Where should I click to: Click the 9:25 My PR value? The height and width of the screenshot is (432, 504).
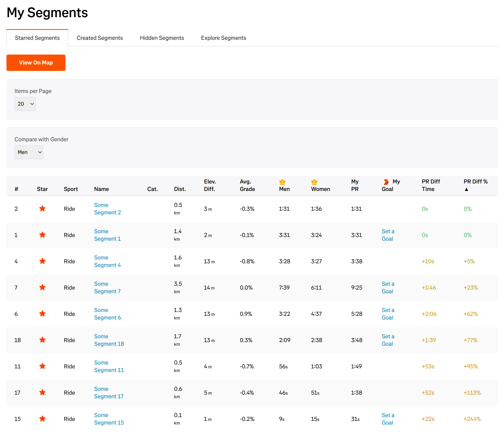[x=357, y=288]
